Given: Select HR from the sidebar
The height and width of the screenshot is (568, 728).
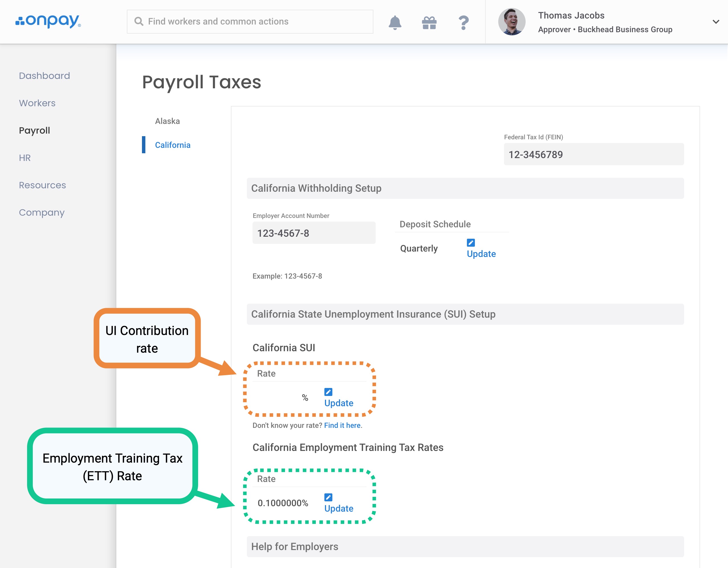Looking at the screenshot, I should click(x=25, y=158).
